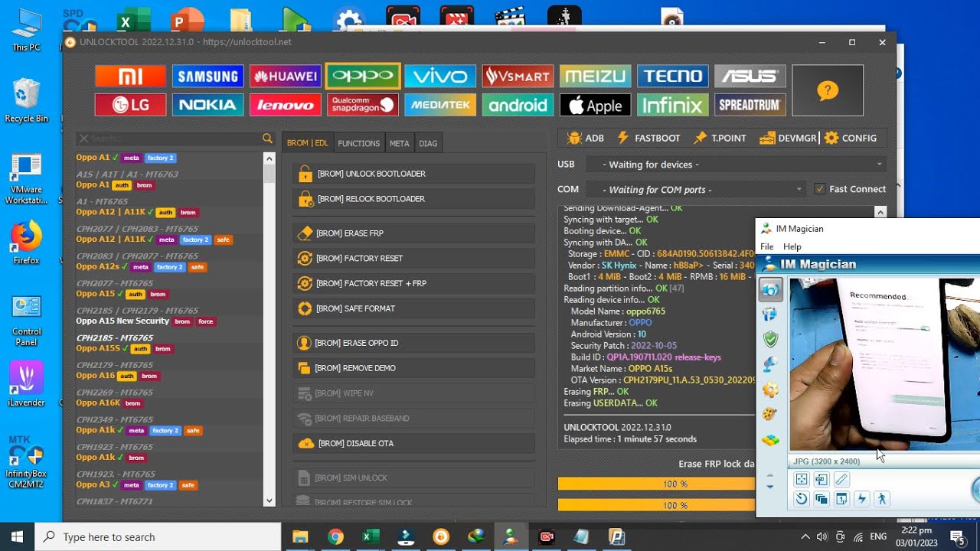
Task: Select the Vsmart brand tile
Action: click(x=518, y=76)
